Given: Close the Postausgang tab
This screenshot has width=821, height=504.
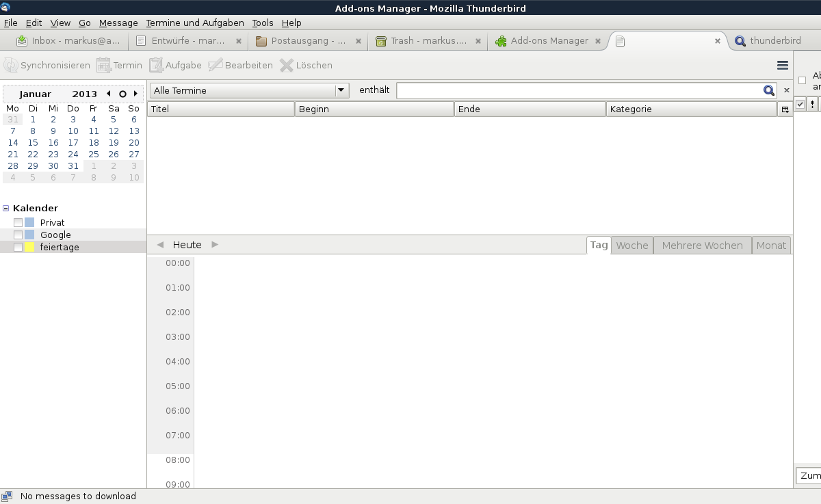Looking at the screenshot, I should coord(359,41).
